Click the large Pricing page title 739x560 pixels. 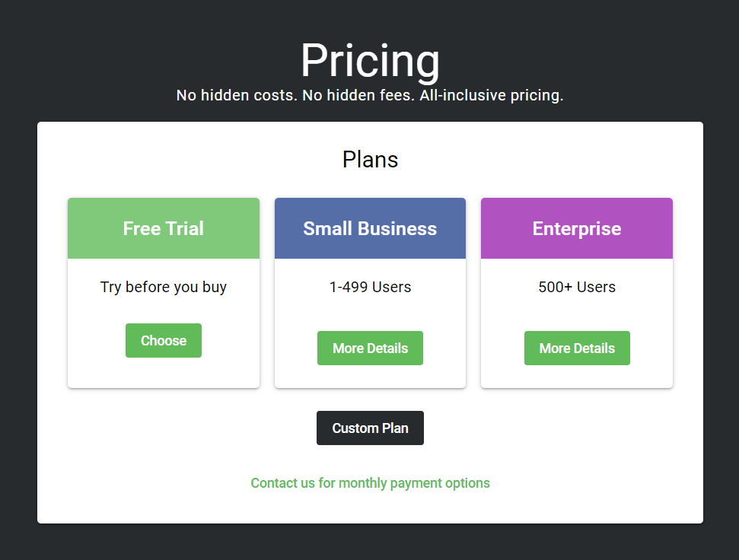pyautogui.click(x=370, y=61)
